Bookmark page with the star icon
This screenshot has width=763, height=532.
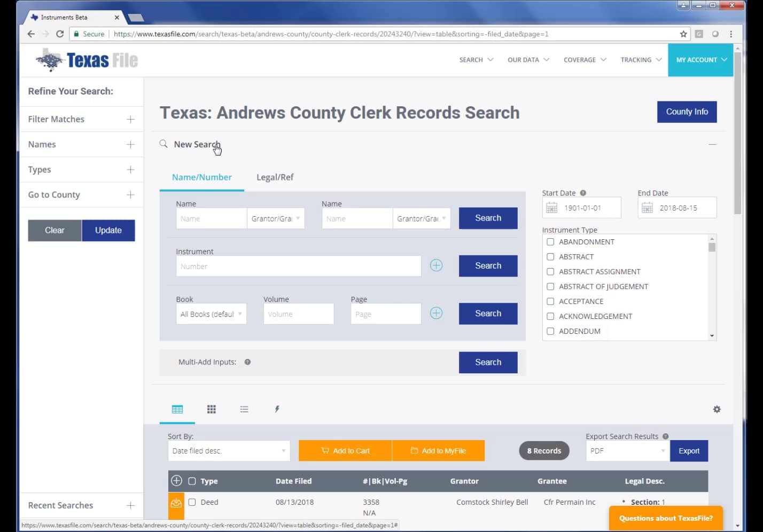[683, 34]
